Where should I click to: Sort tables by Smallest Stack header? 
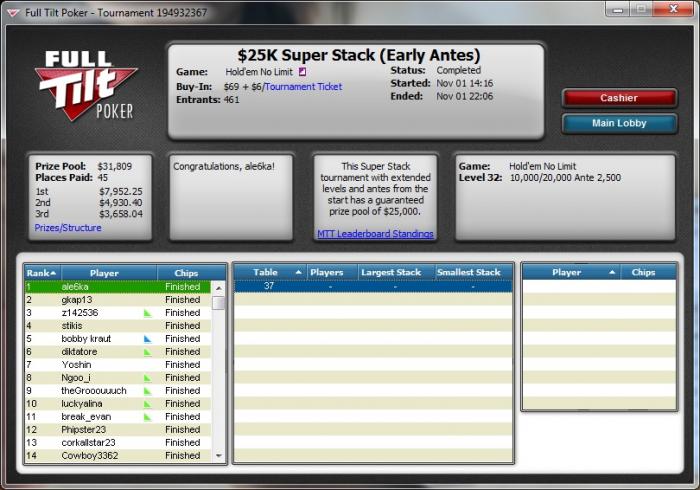coord(474,272)
